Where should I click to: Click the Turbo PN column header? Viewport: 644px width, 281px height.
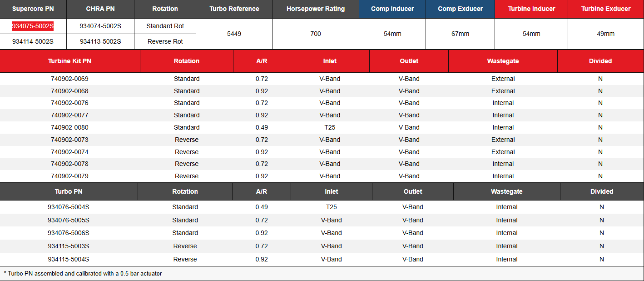69,191
